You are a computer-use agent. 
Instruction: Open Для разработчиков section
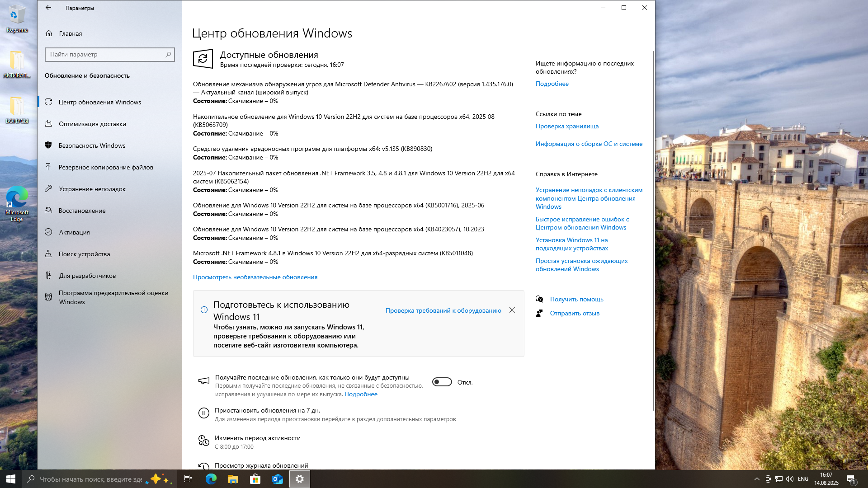[x=110, y=276]
